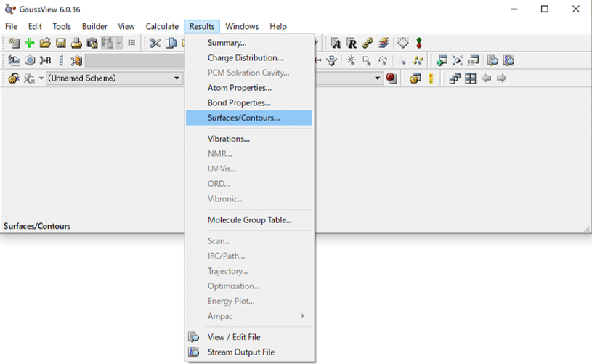Viewport: 592px width, 364px height.
Task: Click the Save floppy disk icon
Action: [61, 43]
